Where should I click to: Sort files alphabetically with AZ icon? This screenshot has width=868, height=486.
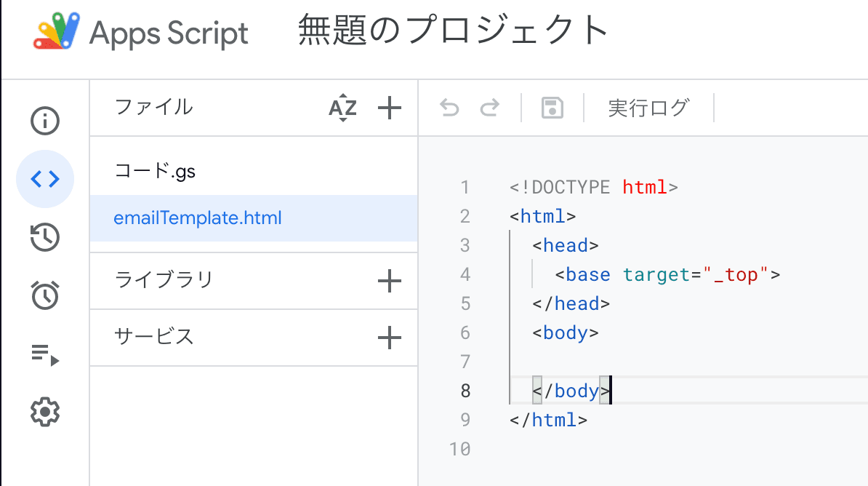(x=342, y=108)
